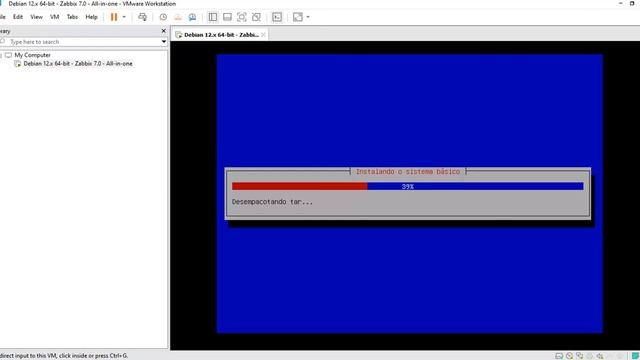Screen dimensions: 640x360
Task: Click 'Instalando o sistema básico' title
Action: [x=408, y=171]
